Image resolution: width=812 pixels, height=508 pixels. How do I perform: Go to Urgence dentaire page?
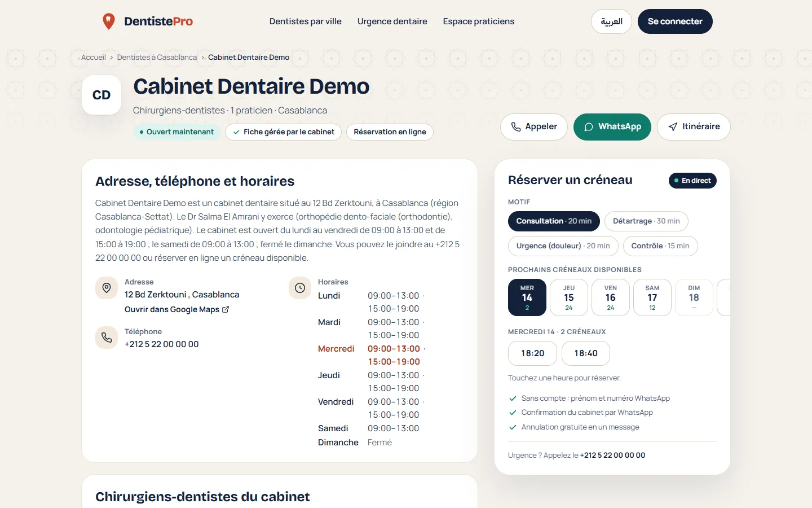pos(392,21)
